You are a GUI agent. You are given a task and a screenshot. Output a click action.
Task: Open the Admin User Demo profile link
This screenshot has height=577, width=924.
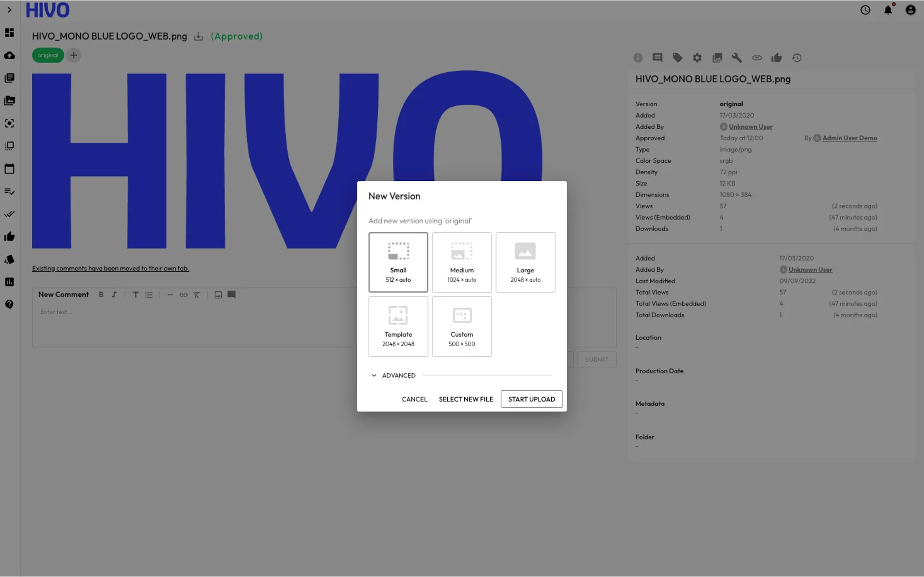click(x=849, y=138)
